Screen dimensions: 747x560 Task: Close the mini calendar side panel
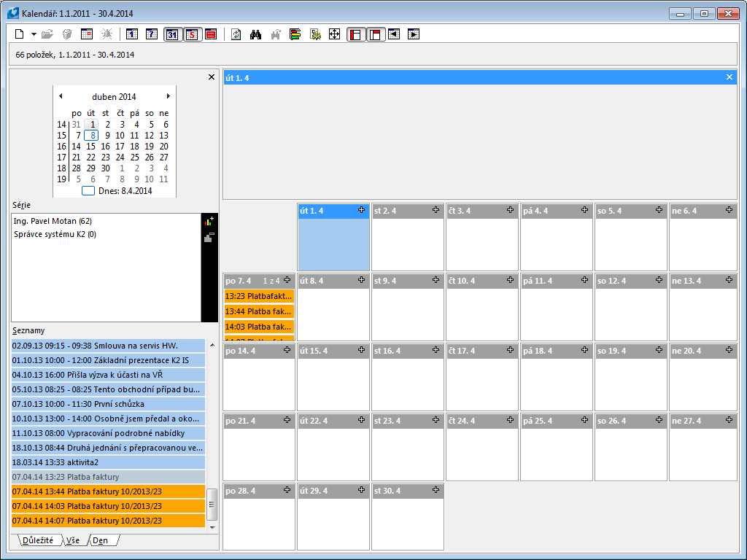pos(212,77)
